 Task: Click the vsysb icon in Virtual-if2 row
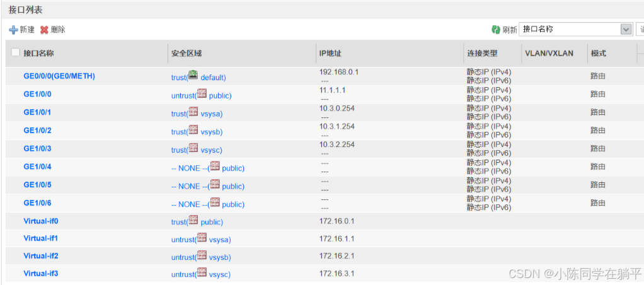[x=202, y=255]
